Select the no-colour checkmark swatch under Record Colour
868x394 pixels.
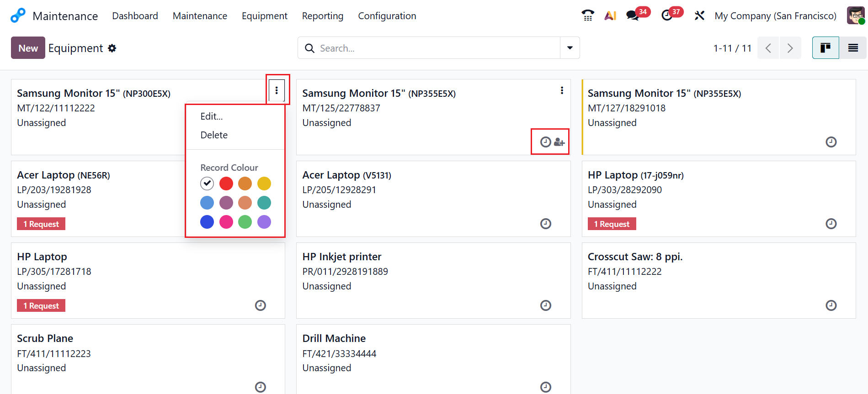(207, 184)
